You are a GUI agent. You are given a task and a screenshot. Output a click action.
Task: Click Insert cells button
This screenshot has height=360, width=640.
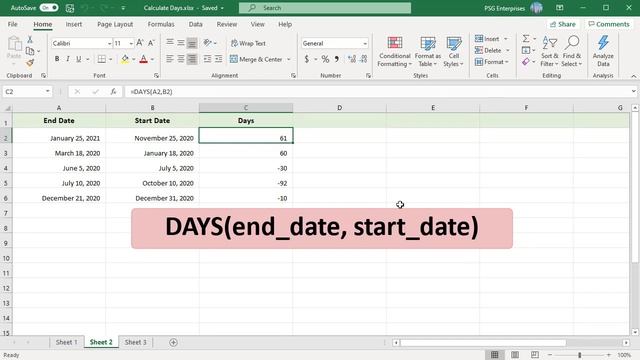click(x=487, y=39)
